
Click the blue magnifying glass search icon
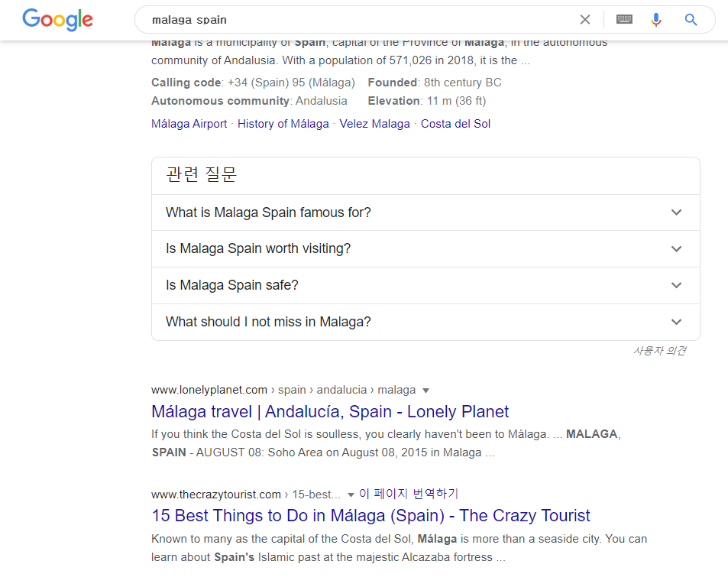click(x=690, y=19)
